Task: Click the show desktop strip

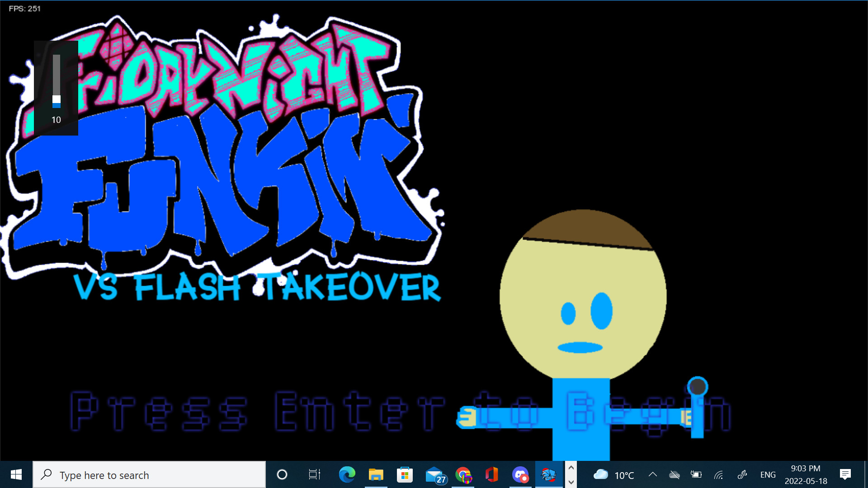Action: (x=866, y=474)
